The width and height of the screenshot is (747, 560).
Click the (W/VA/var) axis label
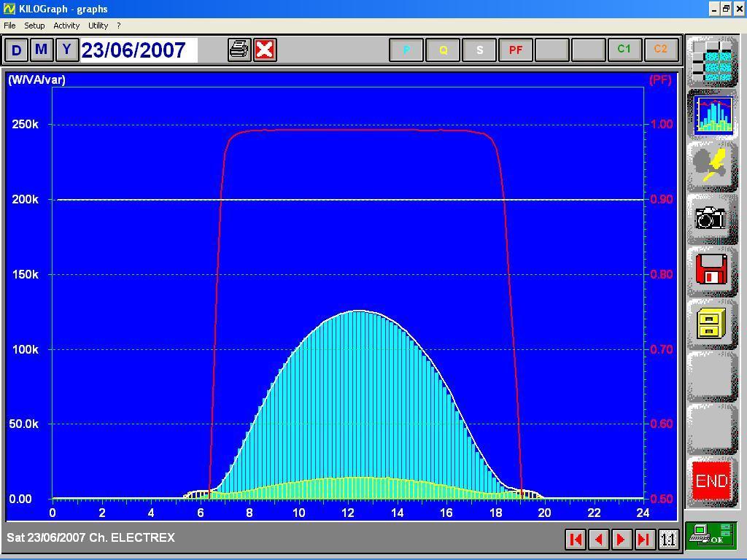tap(36, 79)
